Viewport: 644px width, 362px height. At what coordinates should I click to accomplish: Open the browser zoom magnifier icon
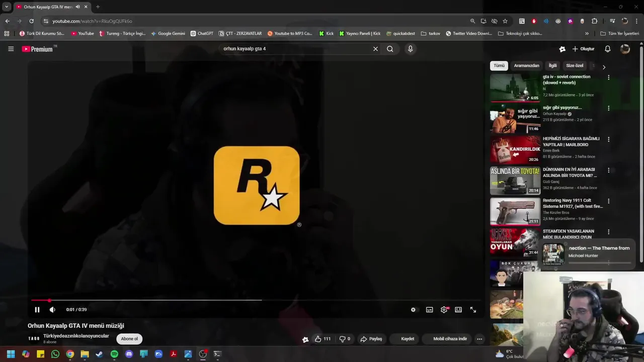(472, 21)
